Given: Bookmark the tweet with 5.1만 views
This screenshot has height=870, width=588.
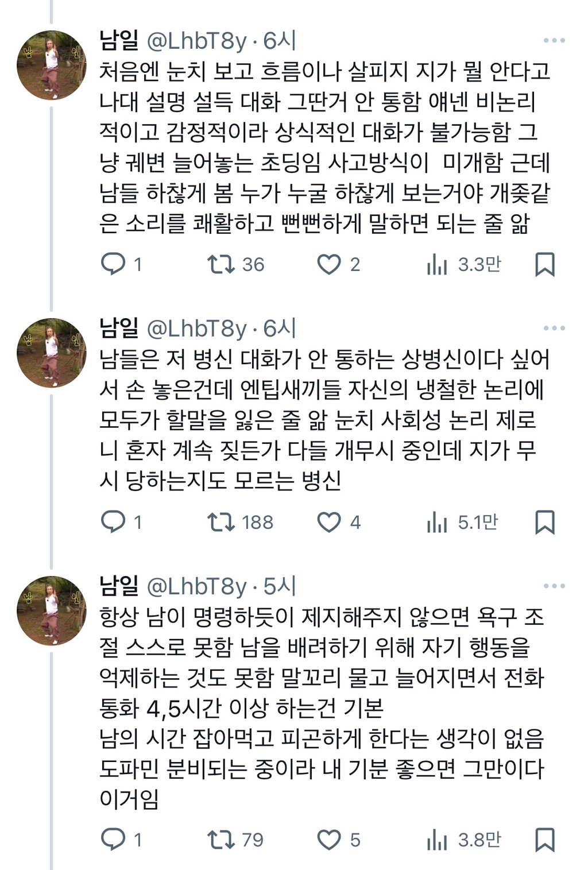Looking at the screenshot, I should (544, 522).
